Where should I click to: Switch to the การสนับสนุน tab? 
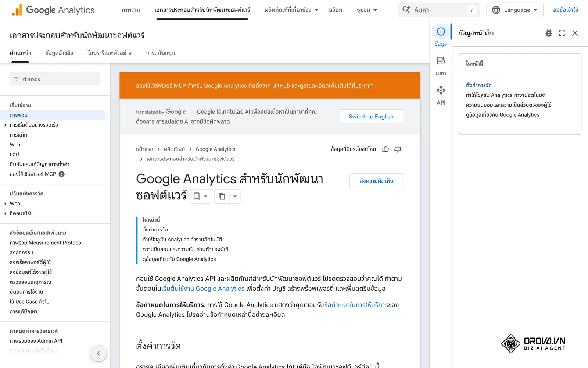coord(161,53)
